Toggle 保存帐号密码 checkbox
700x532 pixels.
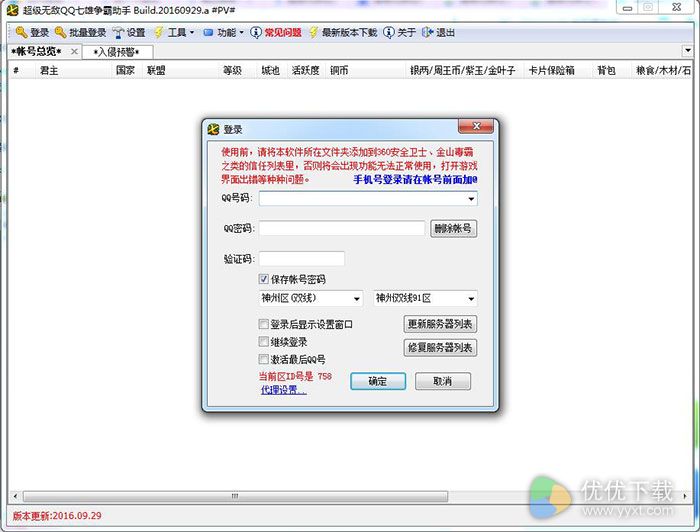click(x=263, y=279)
